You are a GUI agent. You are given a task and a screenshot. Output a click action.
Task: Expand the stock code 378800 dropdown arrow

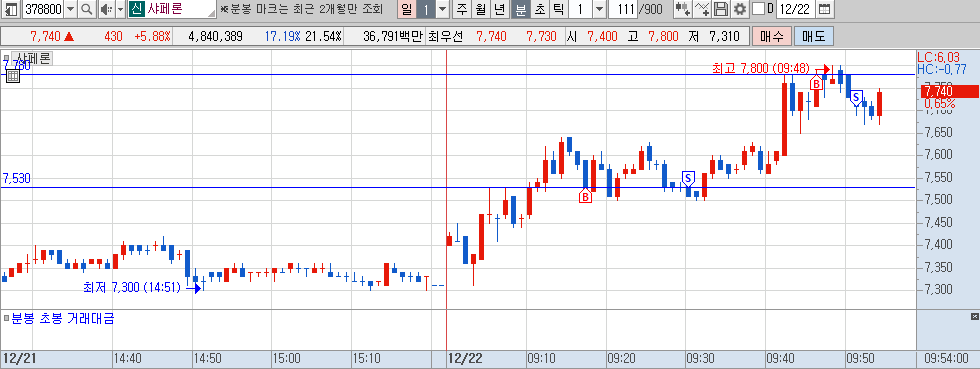point(71,9)
